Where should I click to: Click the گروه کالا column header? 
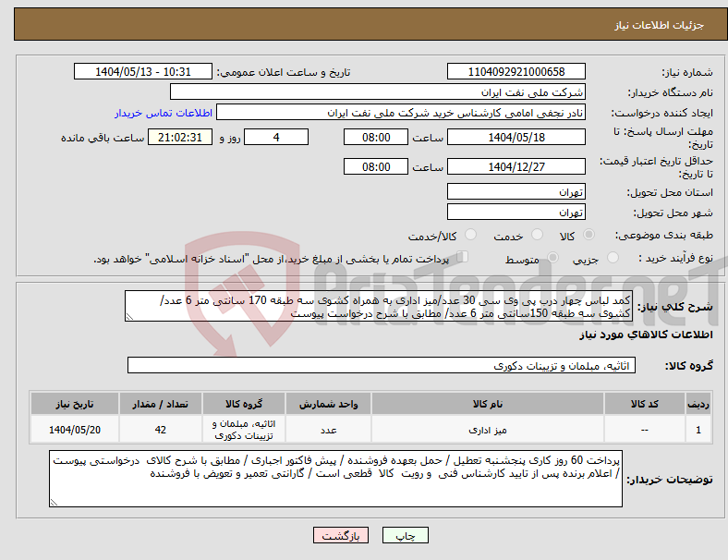click(244, 404)
